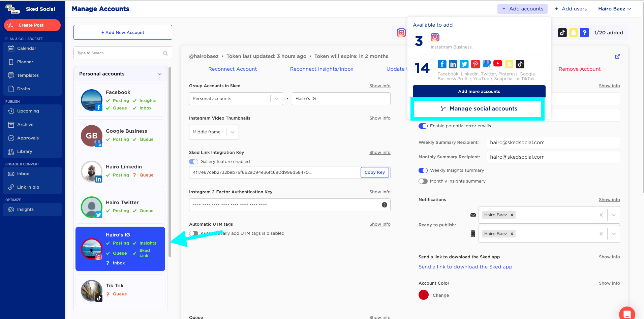The image size is (644, 319).
Task: Toggle Monthly Insights summary switch
Action: pyautogui.click(x=423, y=181)
